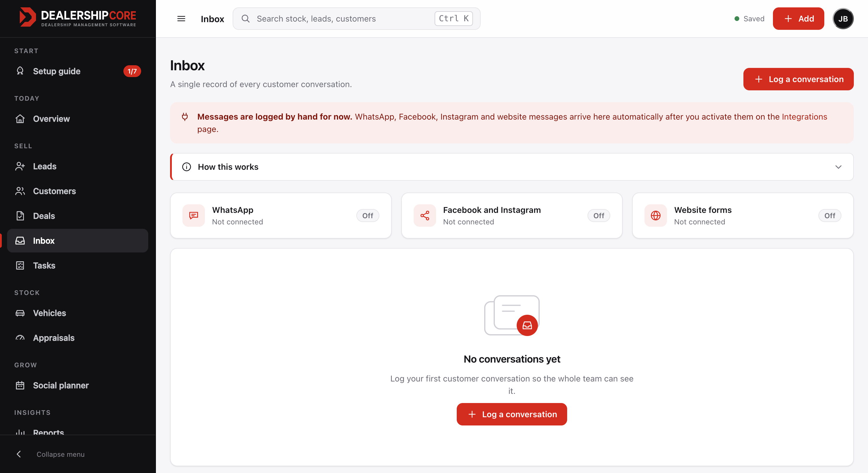Open the Social planner menu item

point(77,385)
